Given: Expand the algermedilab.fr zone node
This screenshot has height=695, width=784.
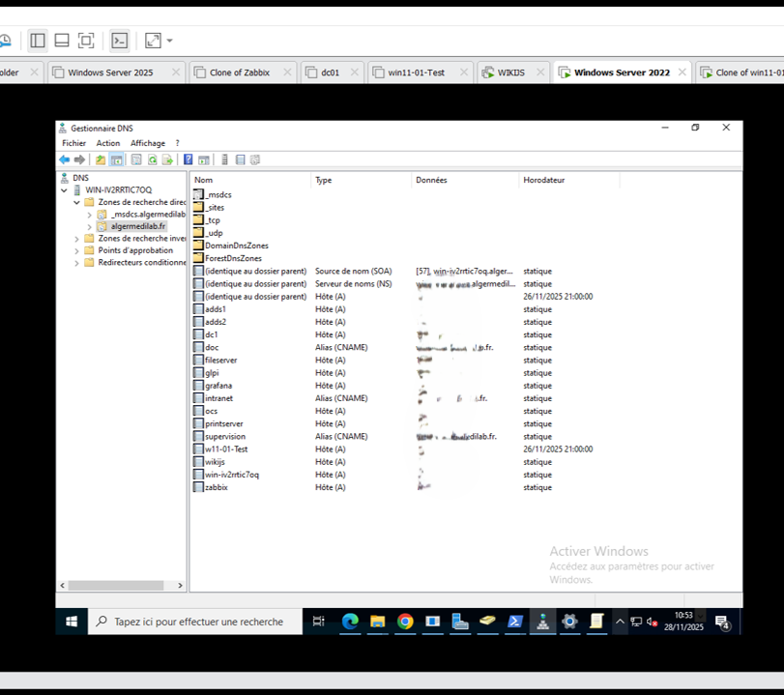Looking at the screenshot, I should pos(90,226).
